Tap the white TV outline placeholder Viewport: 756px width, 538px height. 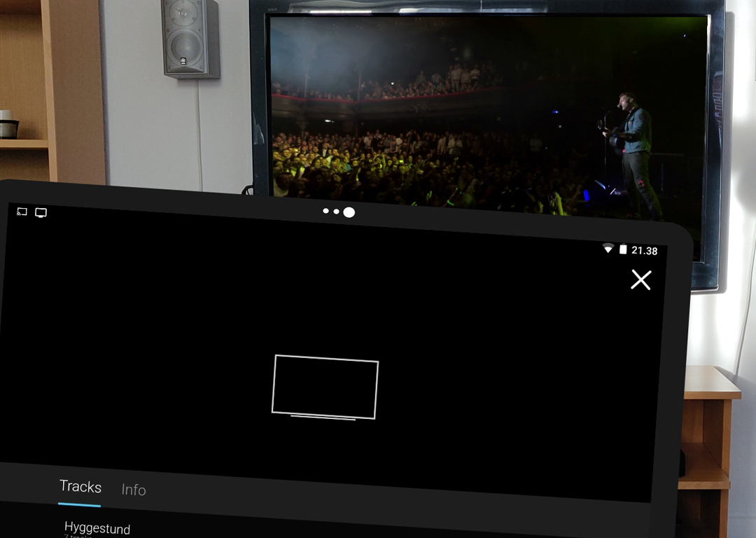click(325, 387)
